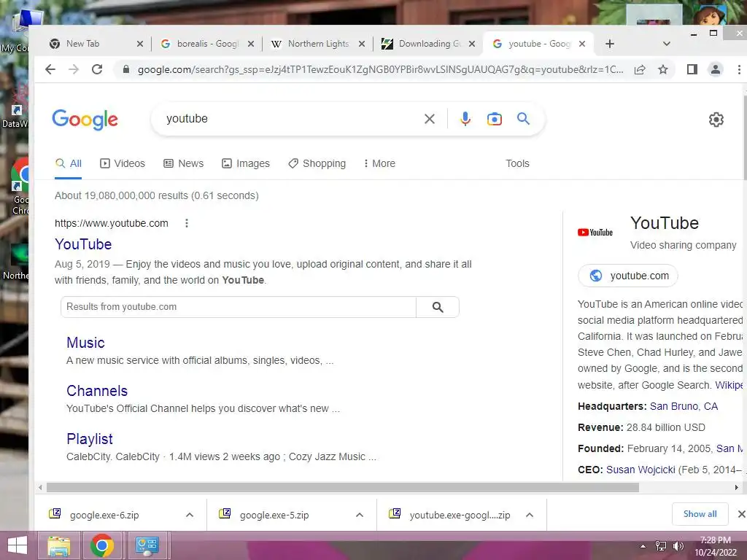Open the network icon in tray
Viewport: 747px width, 560px height.
(661, 545)
